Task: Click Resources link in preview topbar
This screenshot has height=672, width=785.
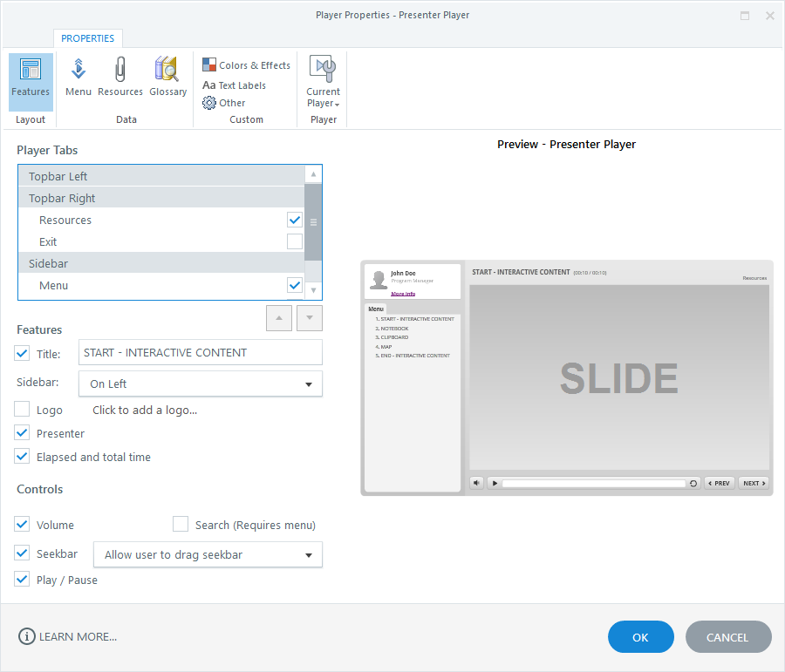Action: 754,278
